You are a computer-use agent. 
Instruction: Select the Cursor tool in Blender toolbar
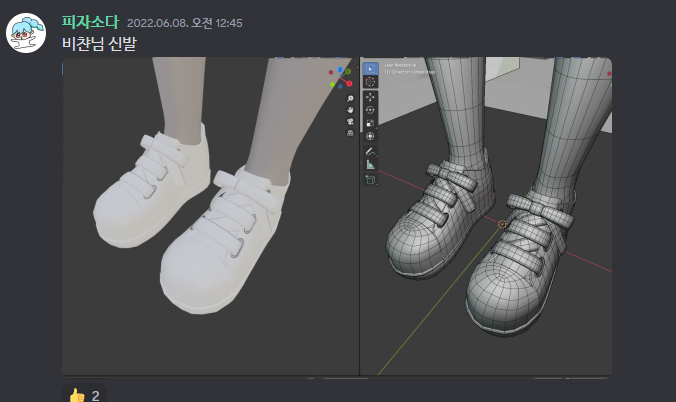370,81
